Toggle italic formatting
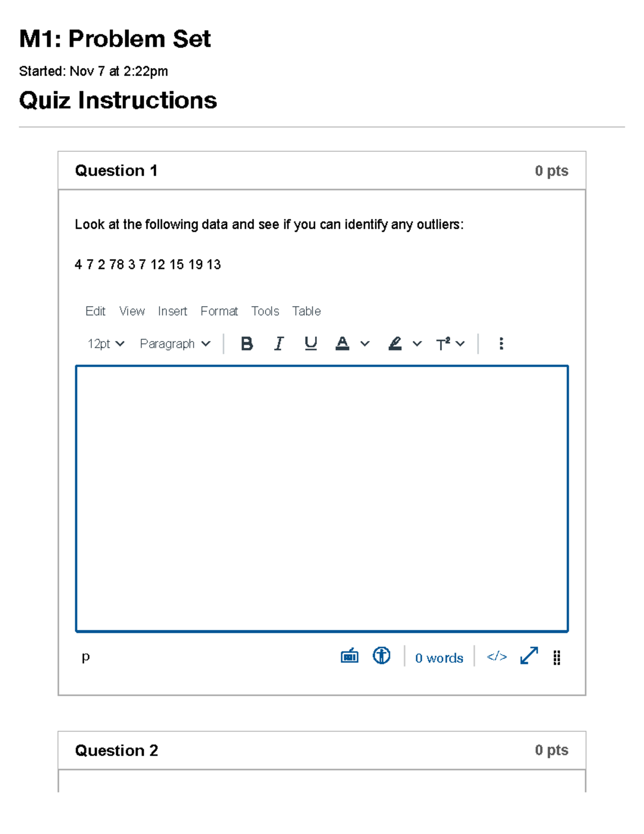 pyautogui.click(x=279, y=343)
